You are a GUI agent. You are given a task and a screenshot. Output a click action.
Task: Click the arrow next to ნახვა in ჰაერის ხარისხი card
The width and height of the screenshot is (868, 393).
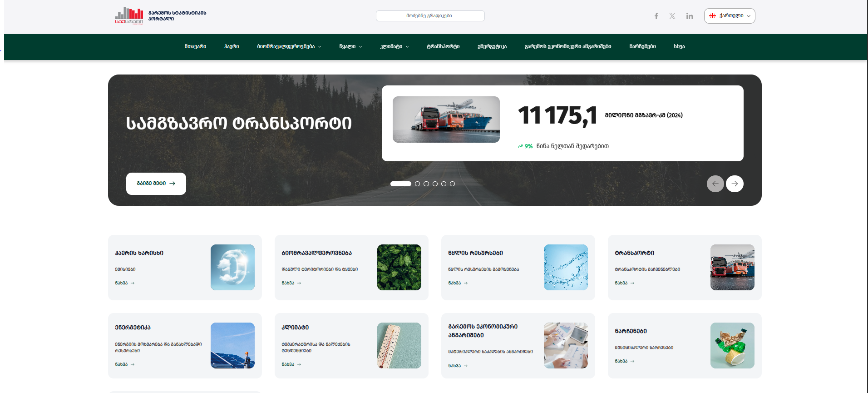point(133,283)
